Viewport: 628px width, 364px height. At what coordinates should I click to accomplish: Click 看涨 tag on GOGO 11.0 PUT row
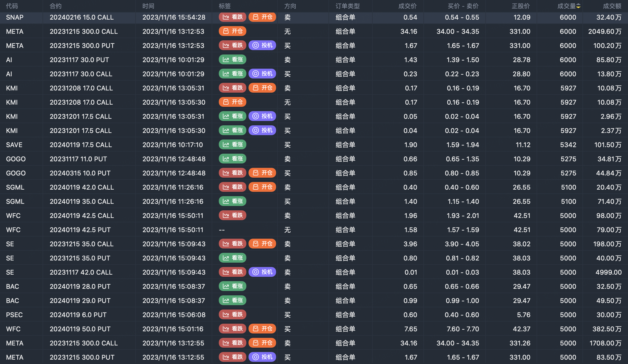pyautogui.click(x=232, y=159)
